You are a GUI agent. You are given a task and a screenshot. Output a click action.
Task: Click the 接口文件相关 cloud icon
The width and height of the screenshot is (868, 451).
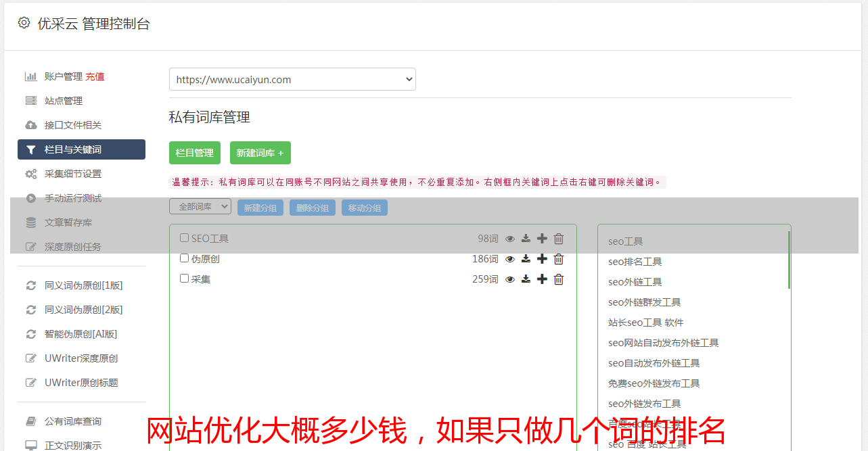pyautogui.click(x=31, y=125)
